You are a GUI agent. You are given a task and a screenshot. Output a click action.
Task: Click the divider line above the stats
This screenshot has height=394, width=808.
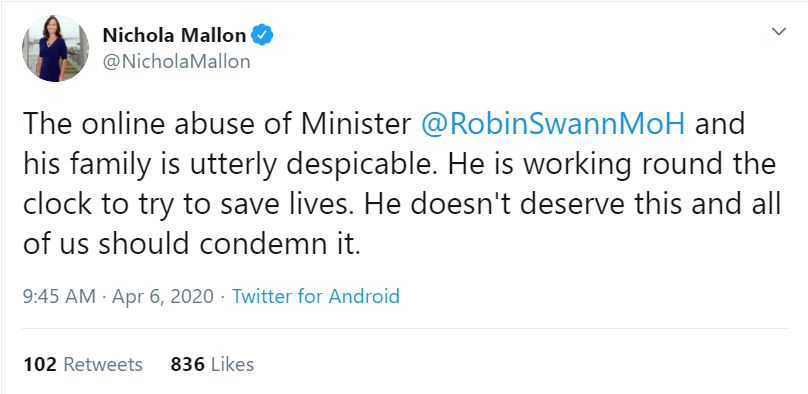405,328
